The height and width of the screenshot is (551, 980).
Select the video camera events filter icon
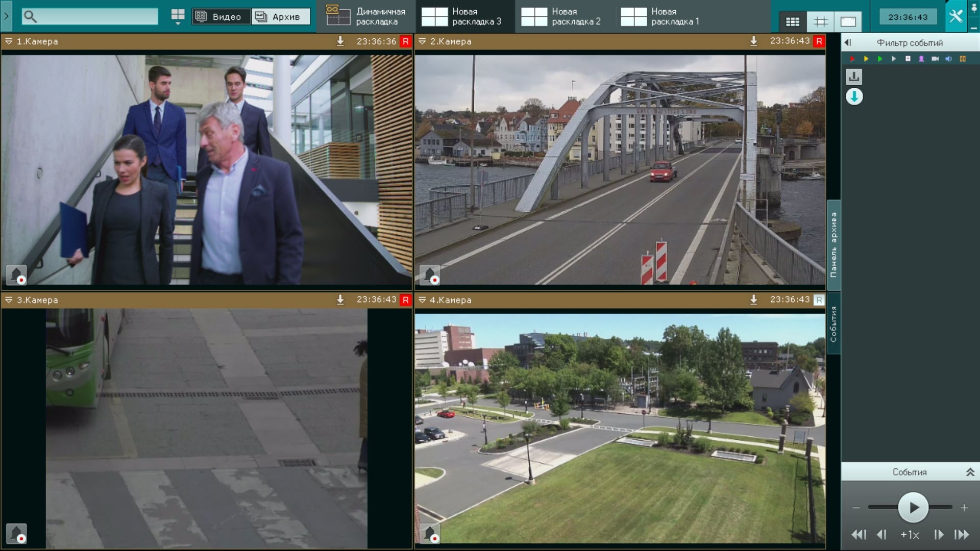[935, 59]
